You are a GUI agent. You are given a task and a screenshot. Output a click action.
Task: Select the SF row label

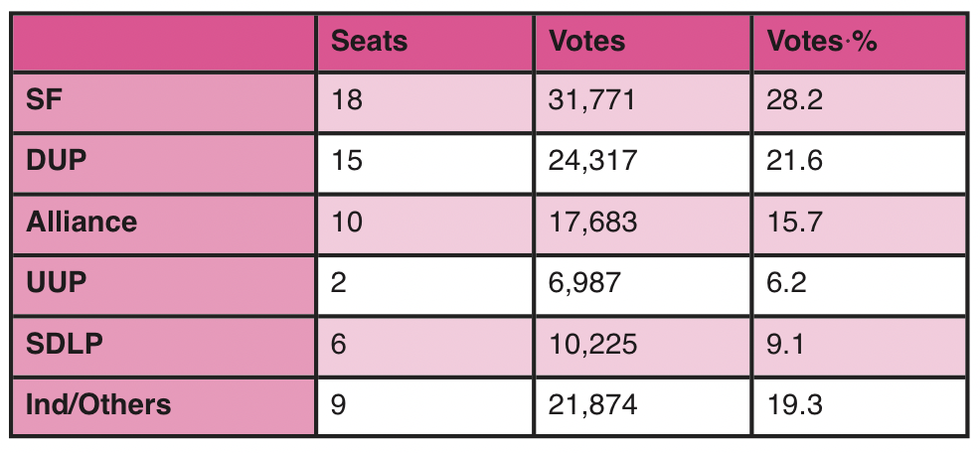[x=48, y=100]
